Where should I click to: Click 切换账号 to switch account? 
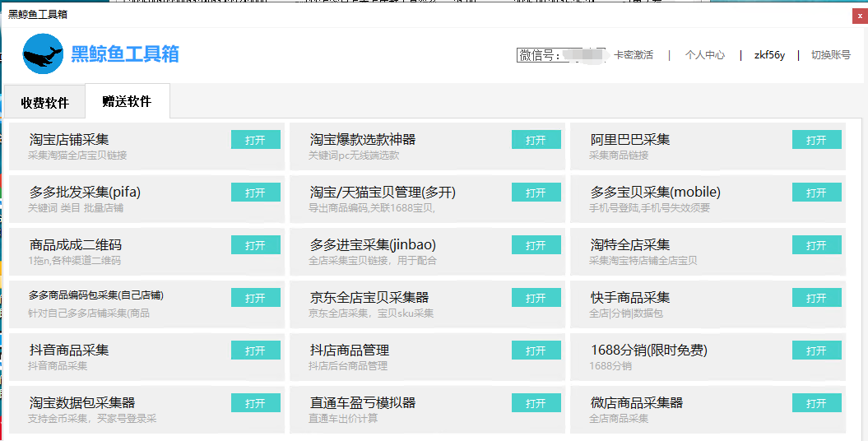(831, 55)
